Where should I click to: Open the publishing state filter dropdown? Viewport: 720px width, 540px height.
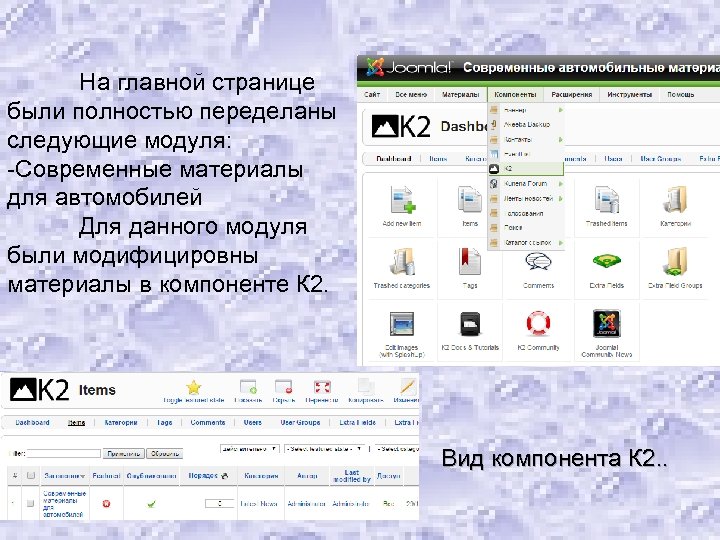249,449
